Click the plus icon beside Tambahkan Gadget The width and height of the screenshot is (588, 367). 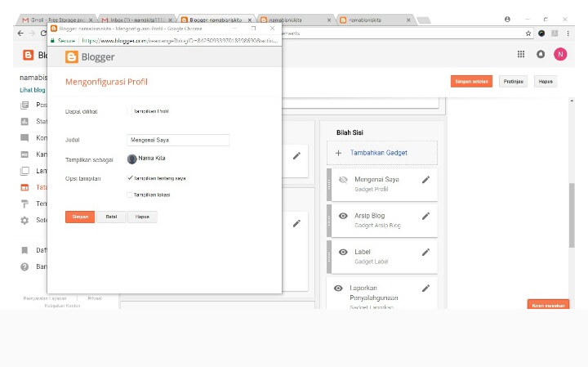coord(338,153)
